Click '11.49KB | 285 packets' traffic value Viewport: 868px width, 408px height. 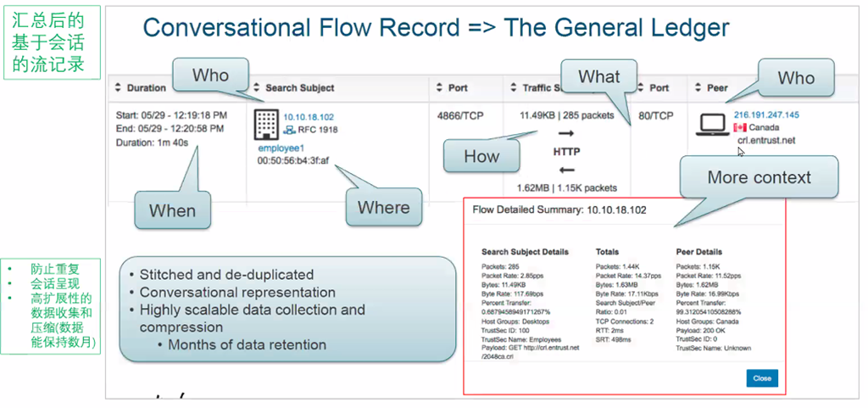(566, 115)
